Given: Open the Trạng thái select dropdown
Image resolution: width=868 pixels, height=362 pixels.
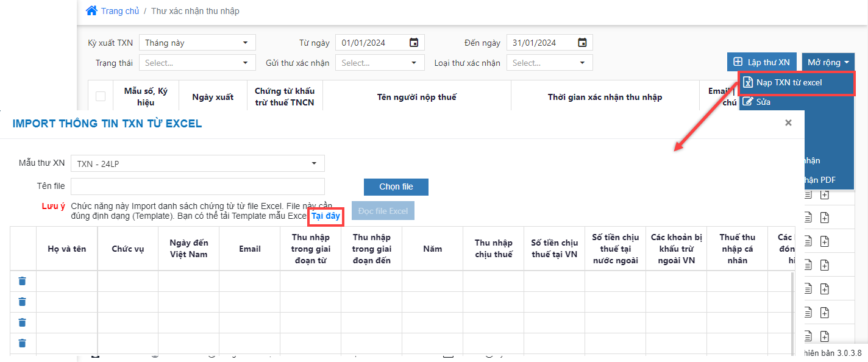Looking at the screenshot, I should coord(197,63).
